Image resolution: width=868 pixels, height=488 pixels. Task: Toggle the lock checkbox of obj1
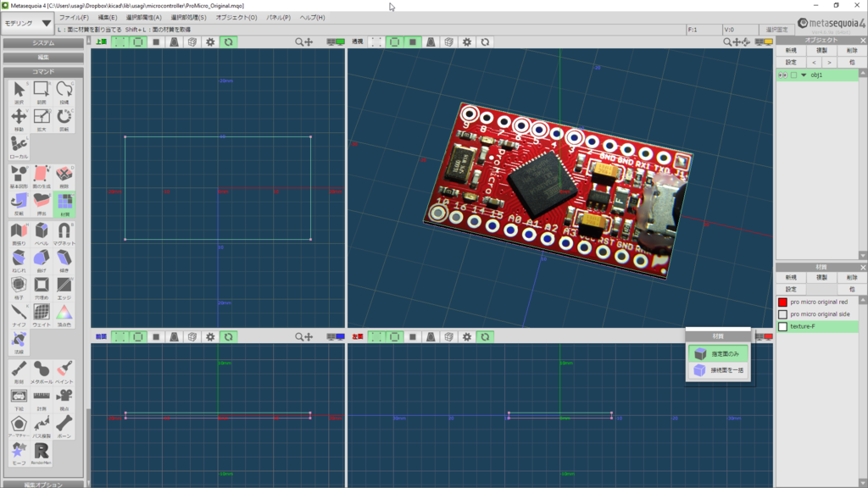pos(793,75)
